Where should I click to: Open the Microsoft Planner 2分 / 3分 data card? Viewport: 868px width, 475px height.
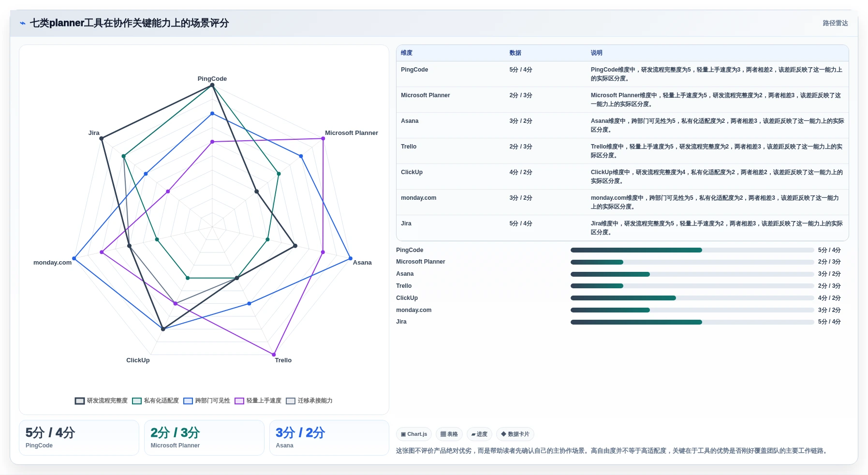coord(204,438)
